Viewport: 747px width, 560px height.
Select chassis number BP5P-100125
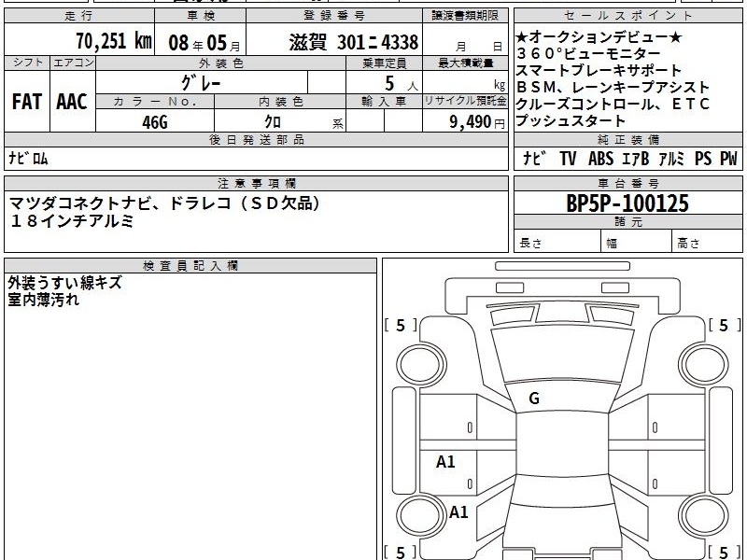(x=627, y=203)
